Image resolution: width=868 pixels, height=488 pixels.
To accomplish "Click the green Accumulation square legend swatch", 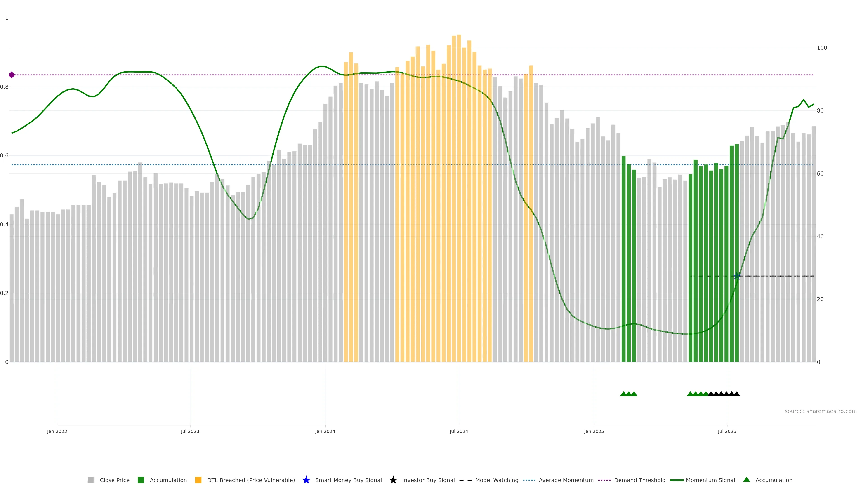I will click(141, 480).
